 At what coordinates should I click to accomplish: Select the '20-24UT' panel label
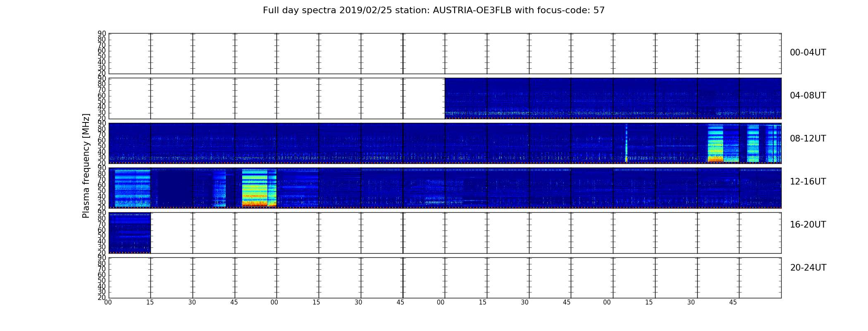(808, 268)
